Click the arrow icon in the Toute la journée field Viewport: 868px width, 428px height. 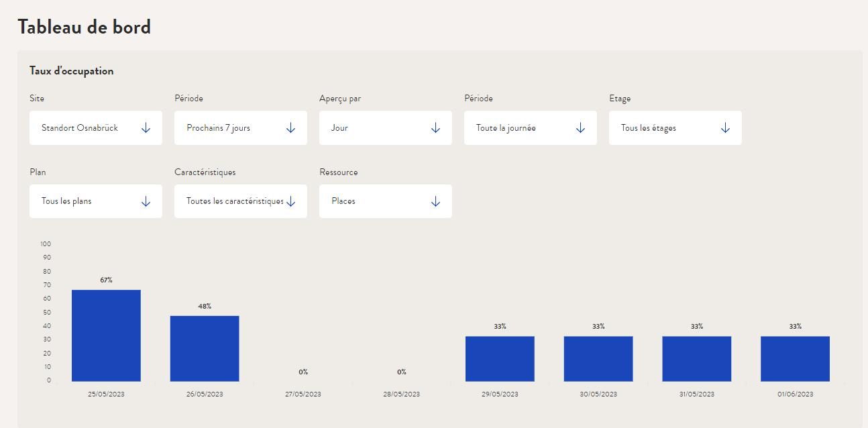[580, 128]
